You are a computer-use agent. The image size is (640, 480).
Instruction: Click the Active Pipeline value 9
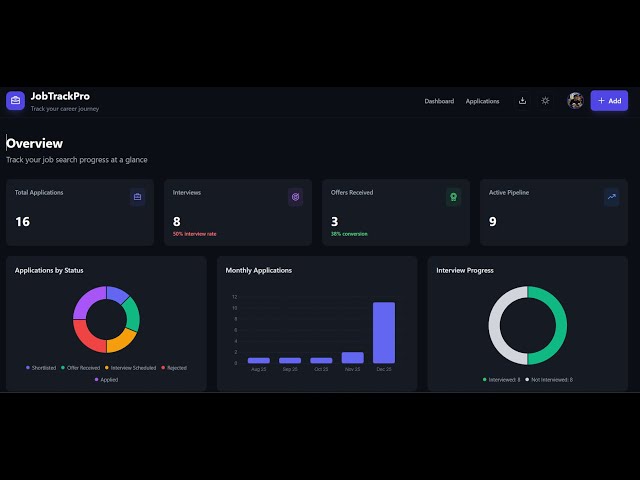(493, 222)
